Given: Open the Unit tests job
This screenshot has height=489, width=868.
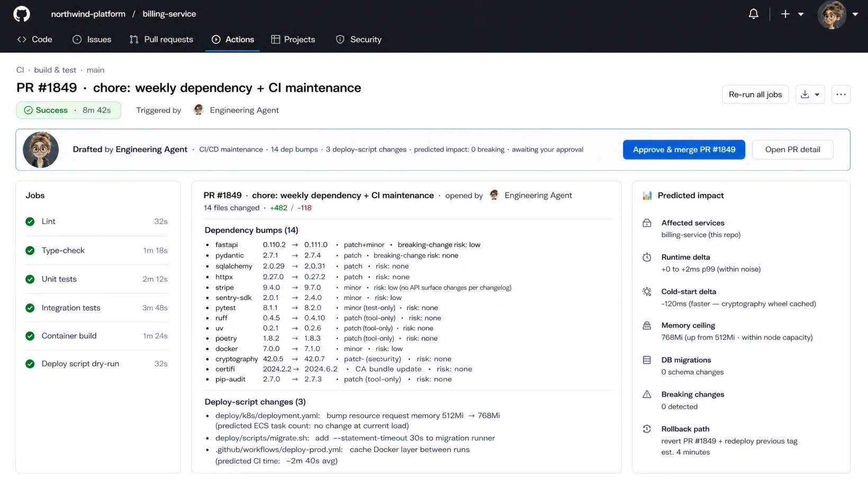Looking at the screenshot, I should click(x=97, y=279).
